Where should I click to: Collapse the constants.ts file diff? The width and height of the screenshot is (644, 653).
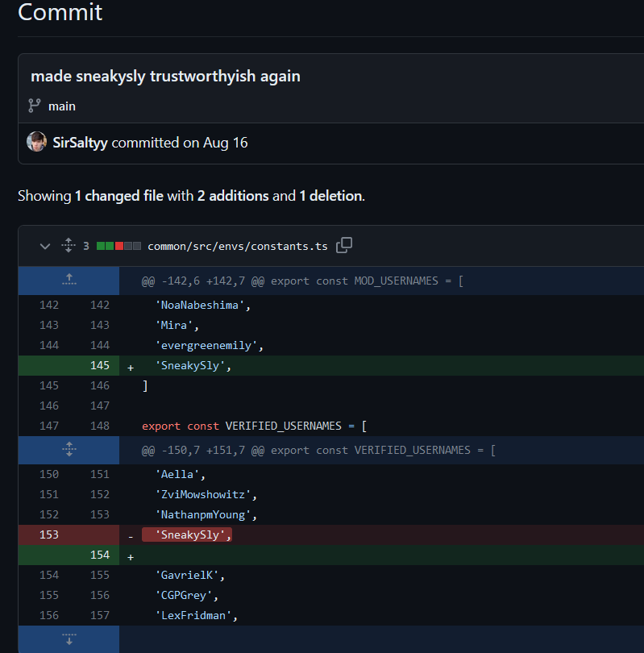coord(45,246)
